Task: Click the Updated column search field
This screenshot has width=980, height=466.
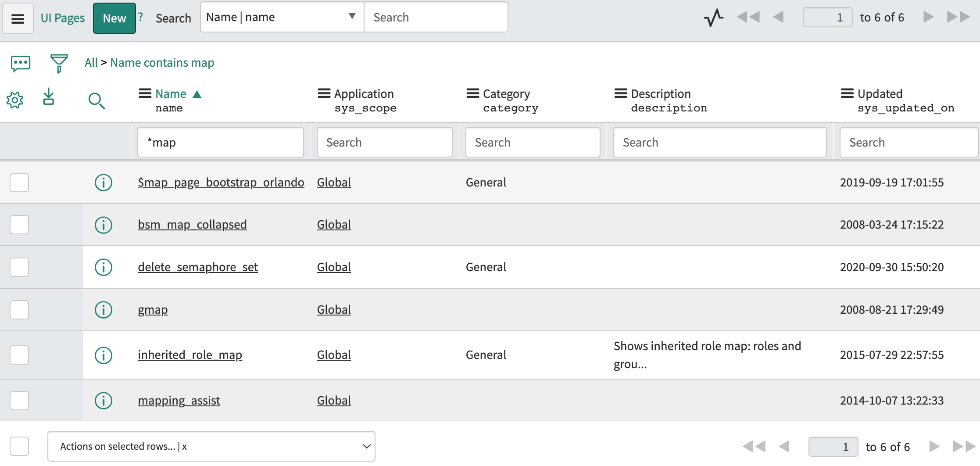Action: click(x=909, y=142)
